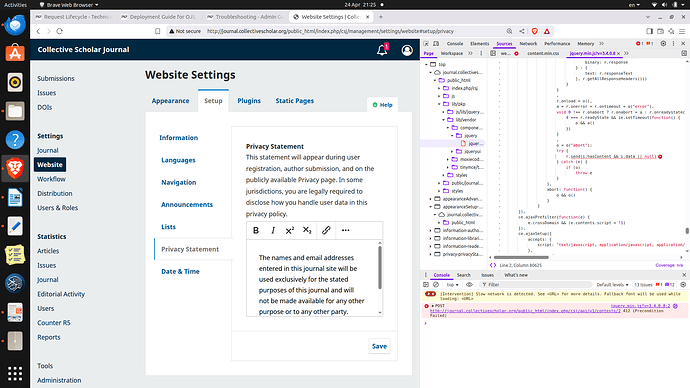Open the Plugins tab
The width and height of the screenshot is (690, 388).
[249, 101]
